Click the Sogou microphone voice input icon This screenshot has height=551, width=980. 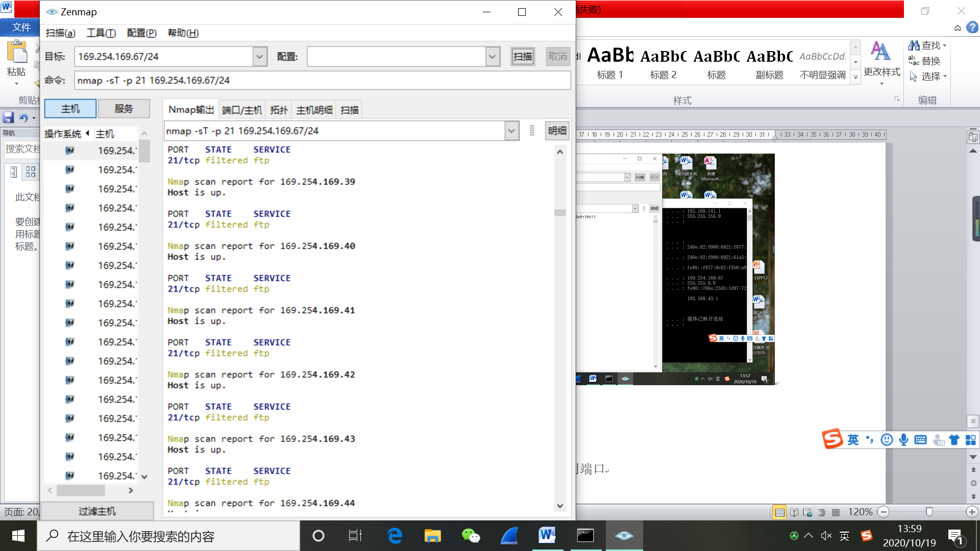point(903,440)
